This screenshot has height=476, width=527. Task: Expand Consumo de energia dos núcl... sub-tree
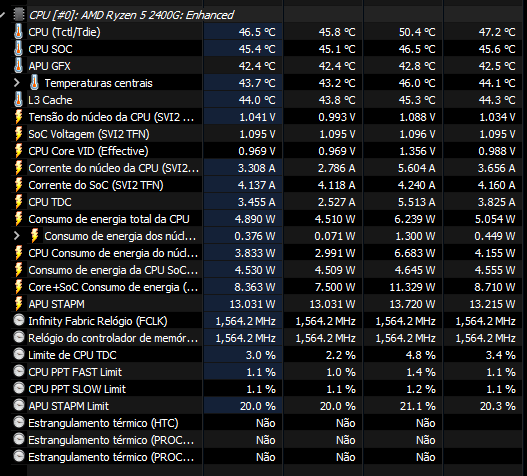[x=17, y=236]
